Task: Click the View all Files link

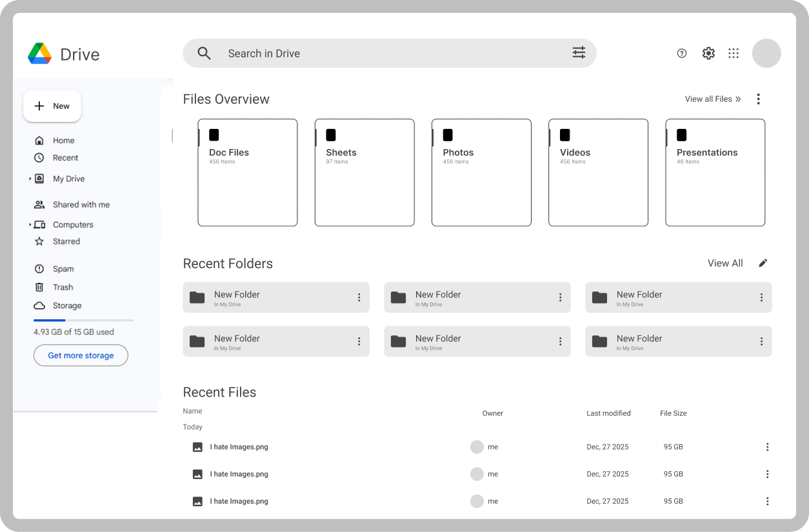Action: pos(713,99)
